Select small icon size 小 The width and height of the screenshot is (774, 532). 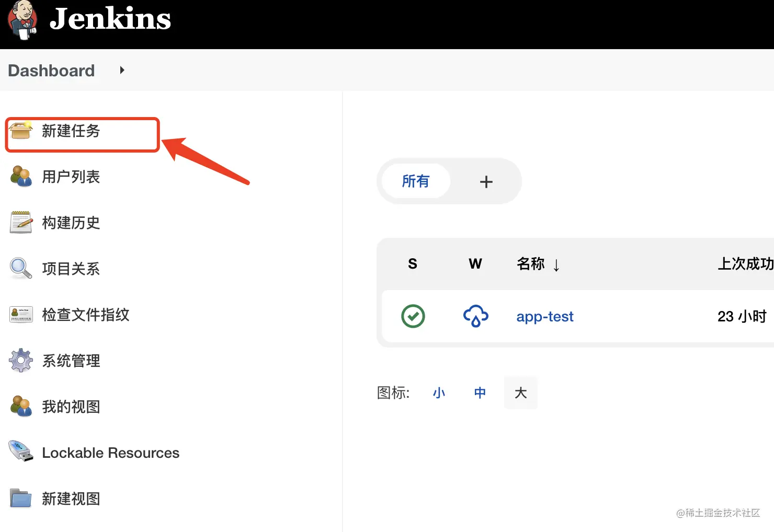click(439, 392)
